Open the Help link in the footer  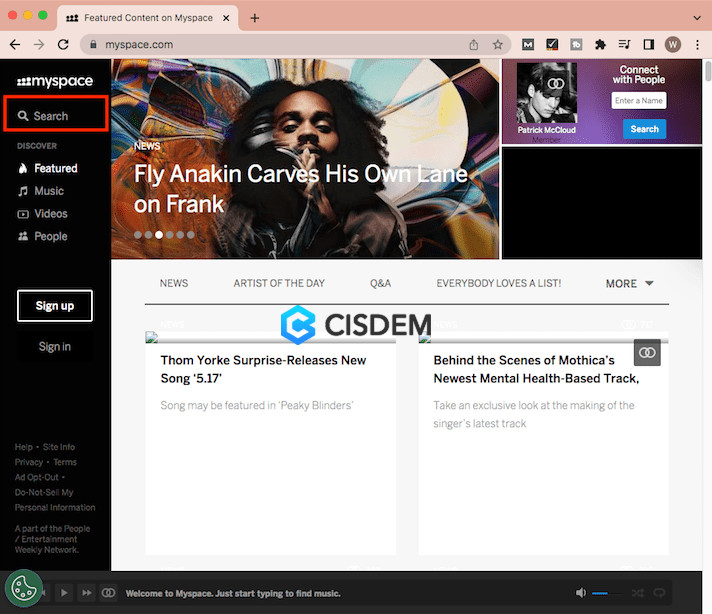tap(24, 447)
